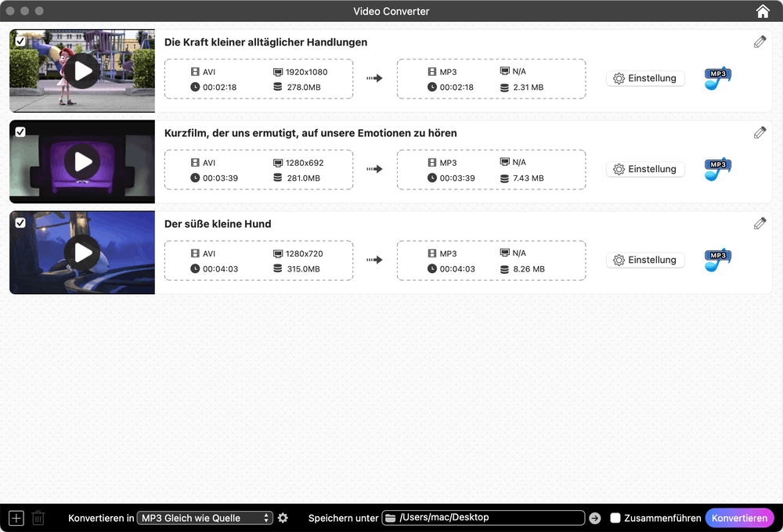The height and width of the screenshot is (532, 783).
Task: Open 'Einstellung' for the second video
Action: point(645,169)
